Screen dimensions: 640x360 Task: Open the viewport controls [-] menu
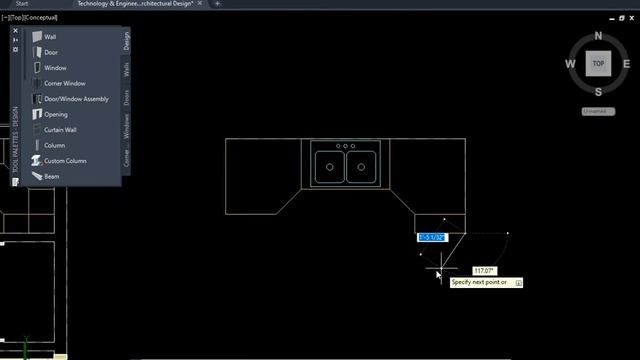click(x=6, y=18)
